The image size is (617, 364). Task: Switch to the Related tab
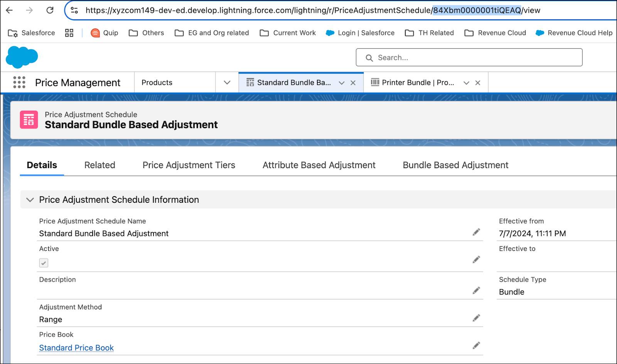(99, 165)
